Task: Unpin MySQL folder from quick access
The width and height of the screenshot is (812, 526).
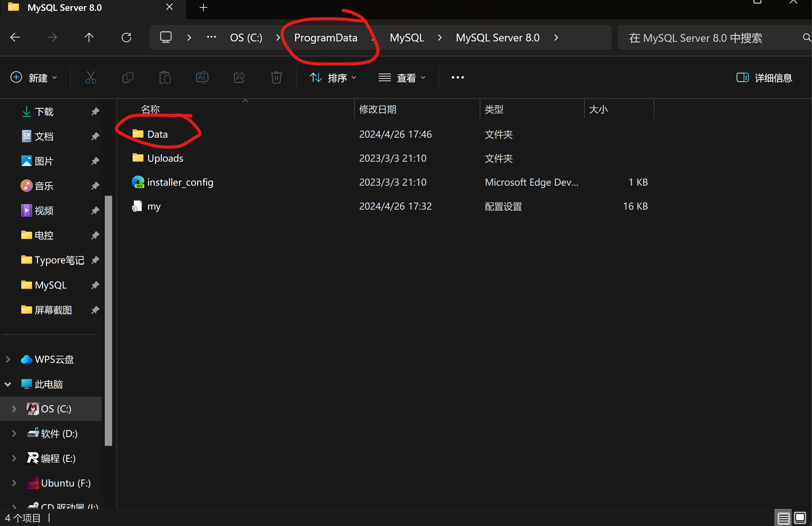Action: tap(95, 285)
